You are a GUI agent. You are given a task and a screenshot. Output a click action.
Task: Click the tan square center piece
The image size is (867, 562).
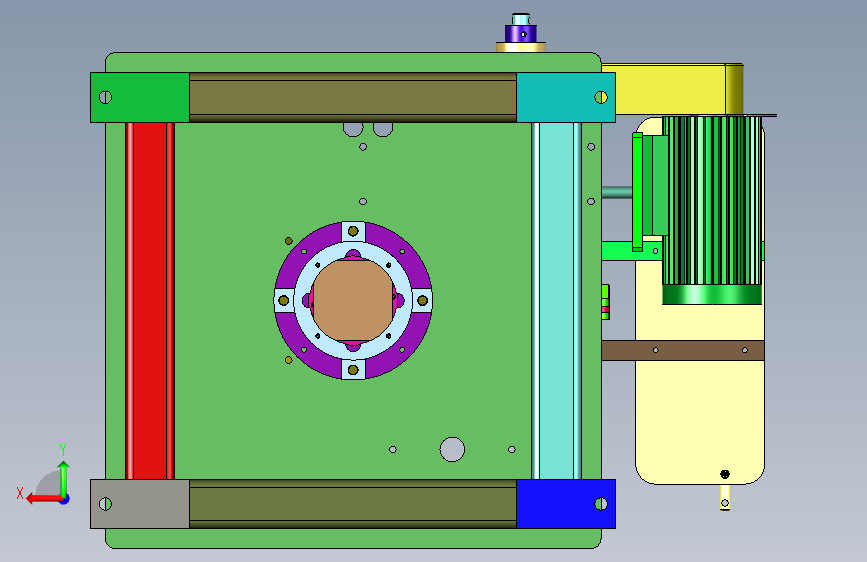pyautogui.click(x=353, y=300)
